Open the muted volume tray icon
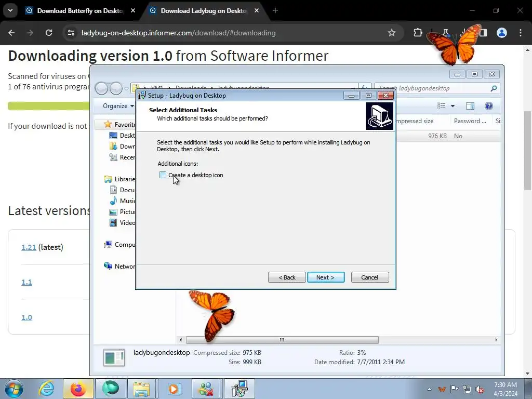The image size is (532, 399). click(x=480, y=389)
